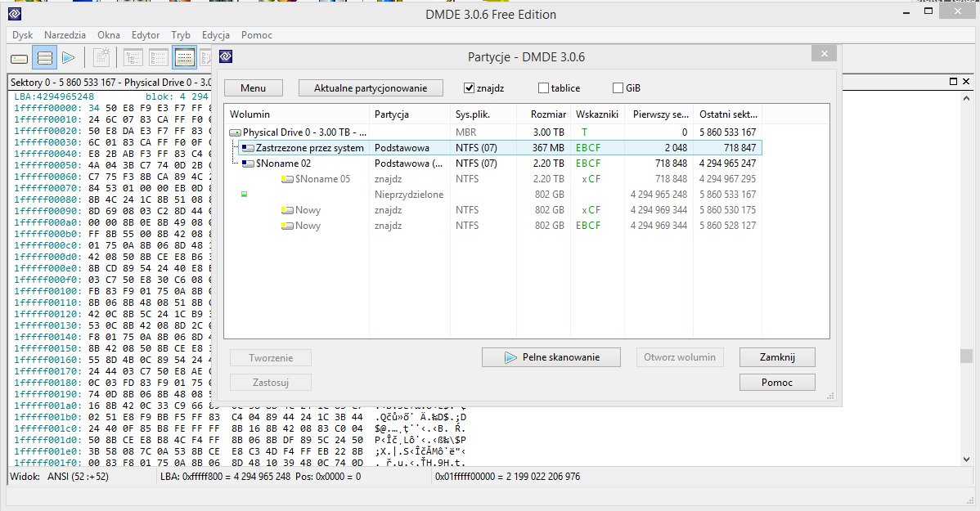Click the 367 MB size cell
The height and width of the screenshot is (511, 980).
tap(549, 148)
